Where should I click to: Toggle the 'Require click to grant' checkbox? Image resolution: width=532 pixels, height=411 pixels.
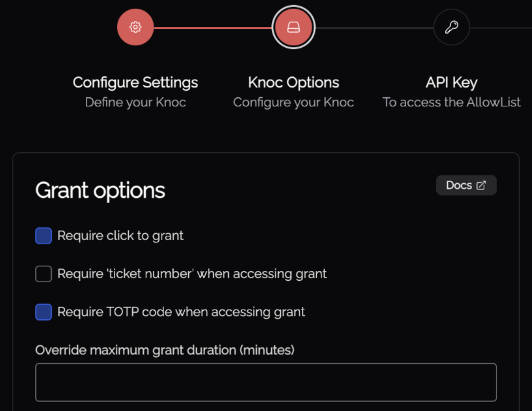pyautogui.click(x=43, y=236)
